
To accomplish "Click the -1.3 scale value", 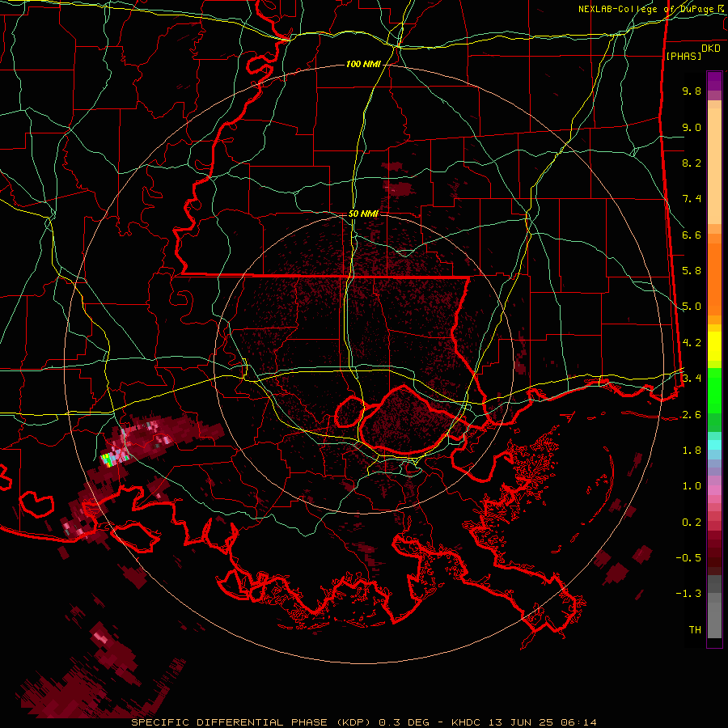I will (x=688, y=594).
